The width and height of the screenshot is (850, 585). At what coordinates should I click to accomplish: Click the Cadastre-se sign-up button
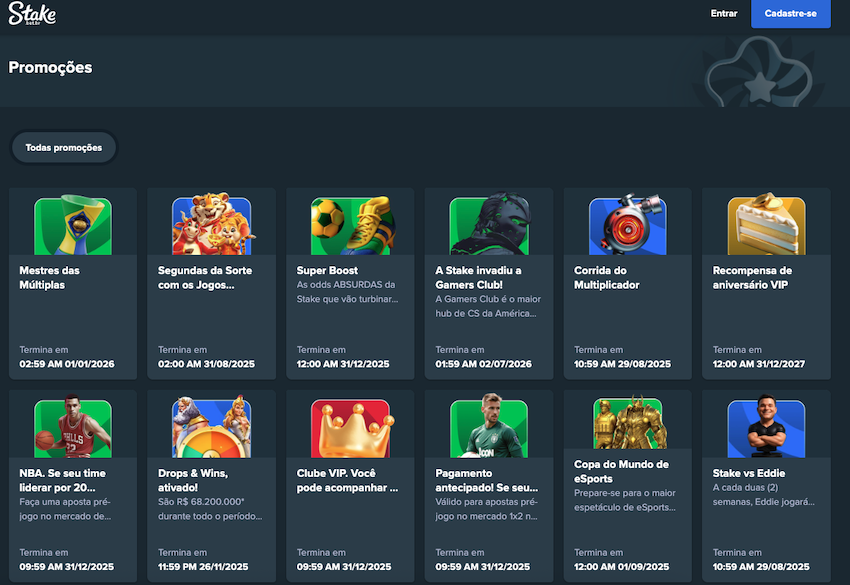coord(790,14)
